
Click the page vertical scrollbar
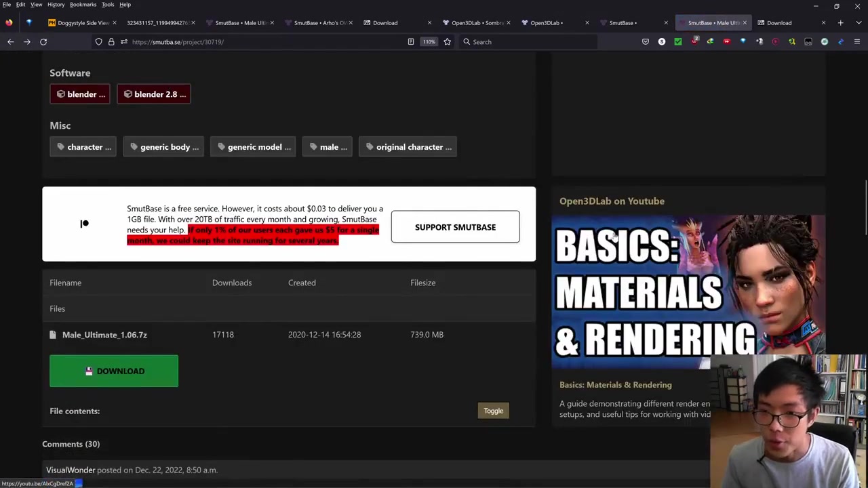[x=865, y=203]
